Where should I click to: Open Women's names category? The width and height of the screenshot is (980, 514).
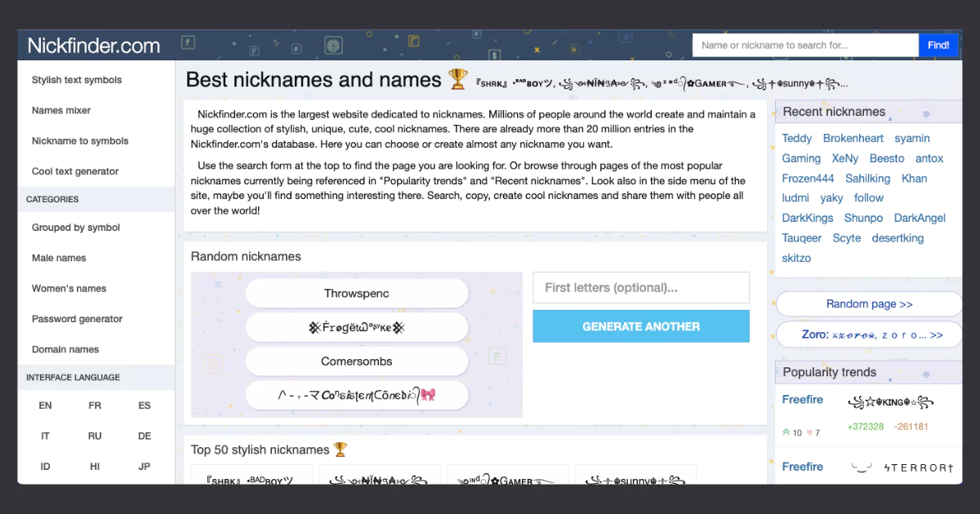pos(69,289)
